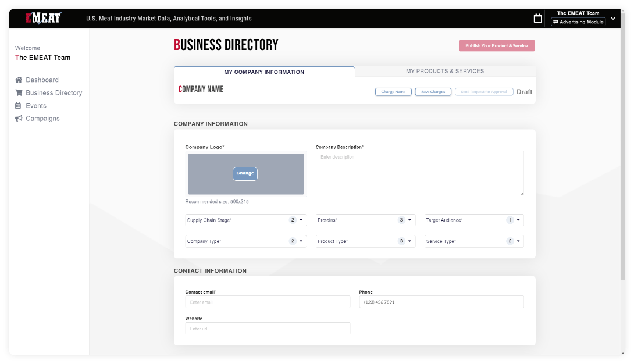The image size is (634, 364).
Task: Switch to My Products & Services tab
Action: [444, 72]
